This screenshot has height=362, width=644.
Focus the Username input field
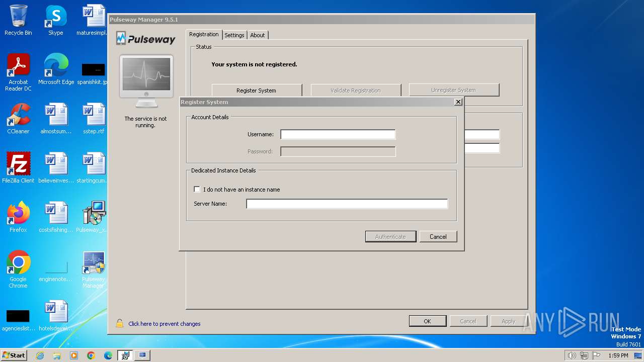(x=338, y=134)
